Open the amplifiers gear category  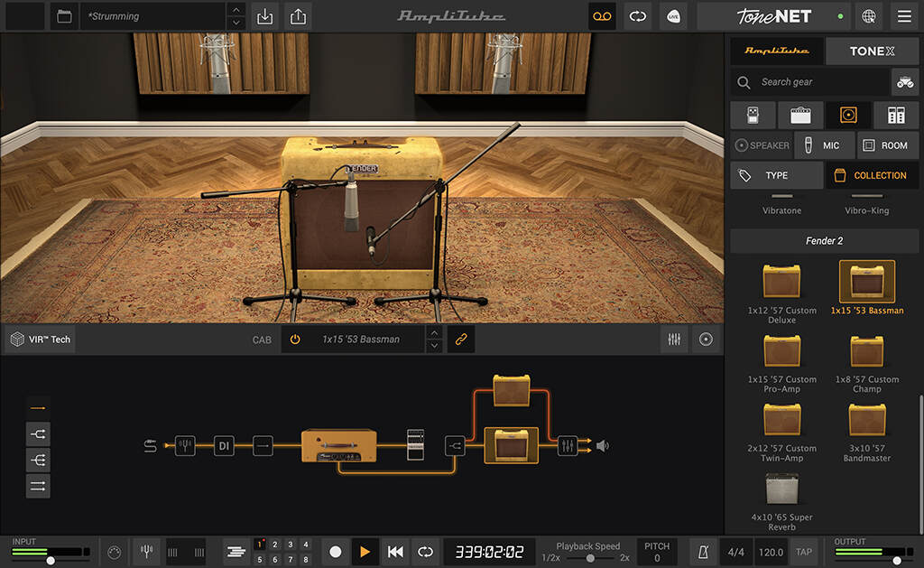pos(799,115)
